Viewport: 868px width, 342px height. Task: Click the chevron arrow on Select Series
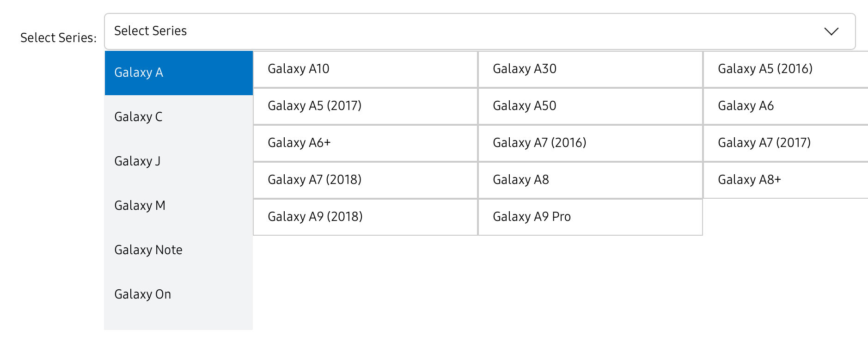tap(831, 31)
